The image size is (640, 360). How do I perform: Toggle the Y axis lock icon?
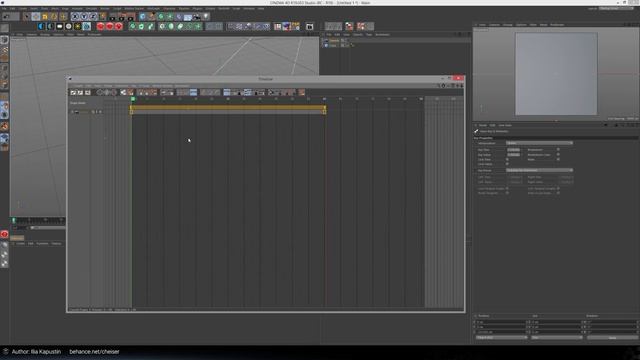(x=84, y=17)
